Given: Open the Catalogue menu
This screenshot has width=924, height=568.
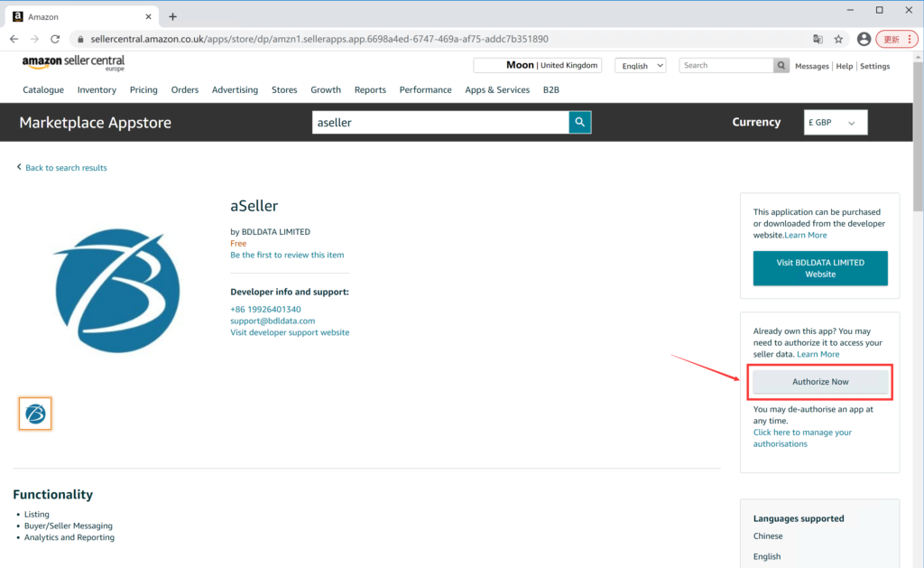Looking at the screenshot, I should tap(43, 89).
